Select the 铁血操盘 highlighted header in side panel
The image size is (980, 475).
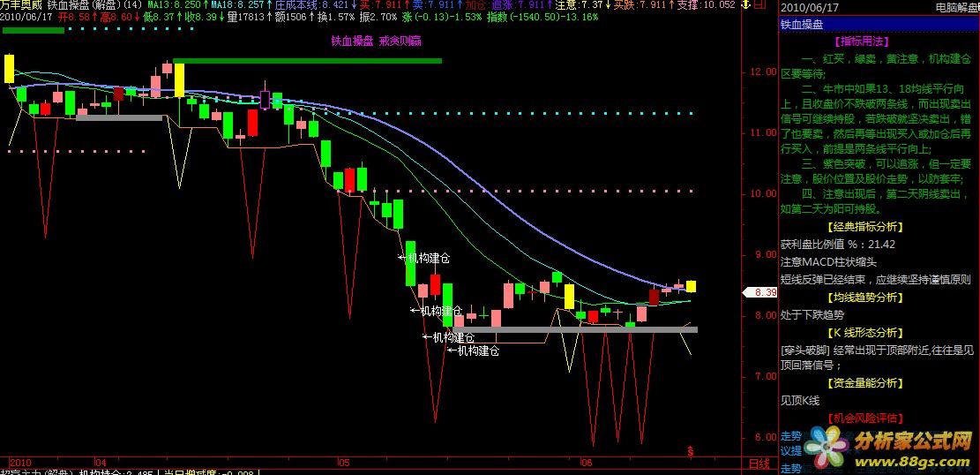pos(802,25)
